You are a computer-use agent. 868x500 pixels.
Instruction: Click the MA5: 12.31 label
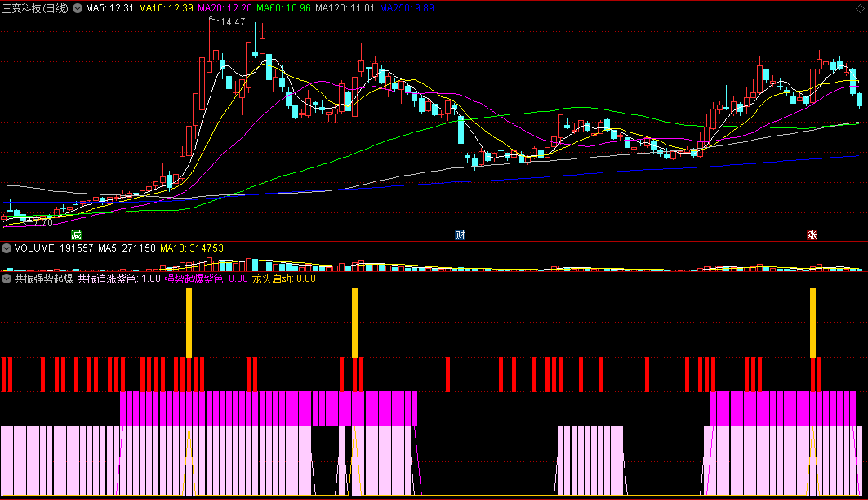(109, 8)
